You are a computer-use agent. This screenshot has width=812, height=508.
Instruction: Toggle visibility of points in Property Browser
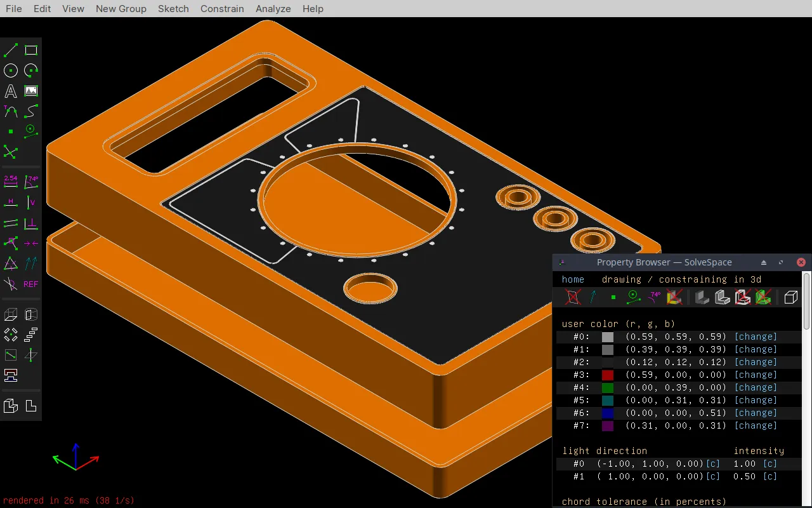click(x=613, y=297)
